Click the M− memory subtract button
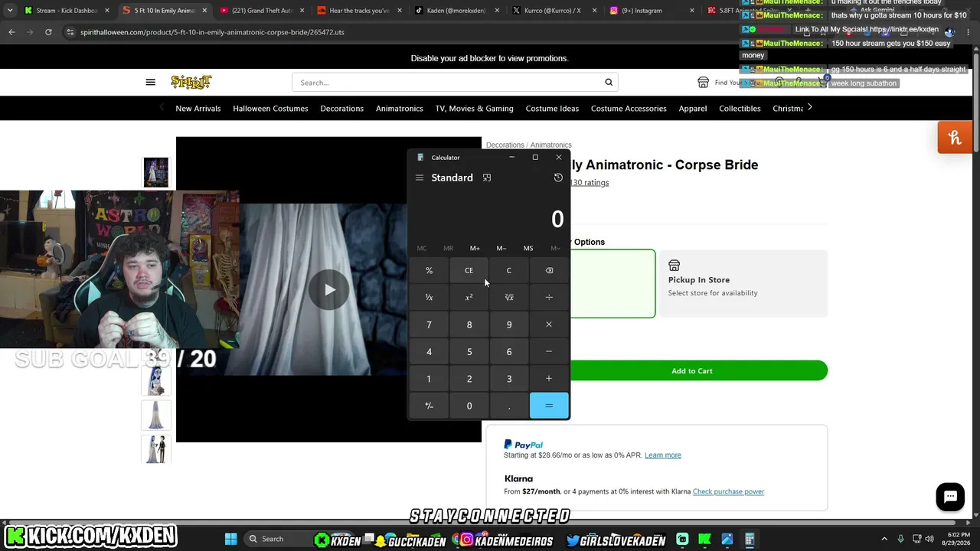This screenshot has height=551, width=980. [501, 248]
